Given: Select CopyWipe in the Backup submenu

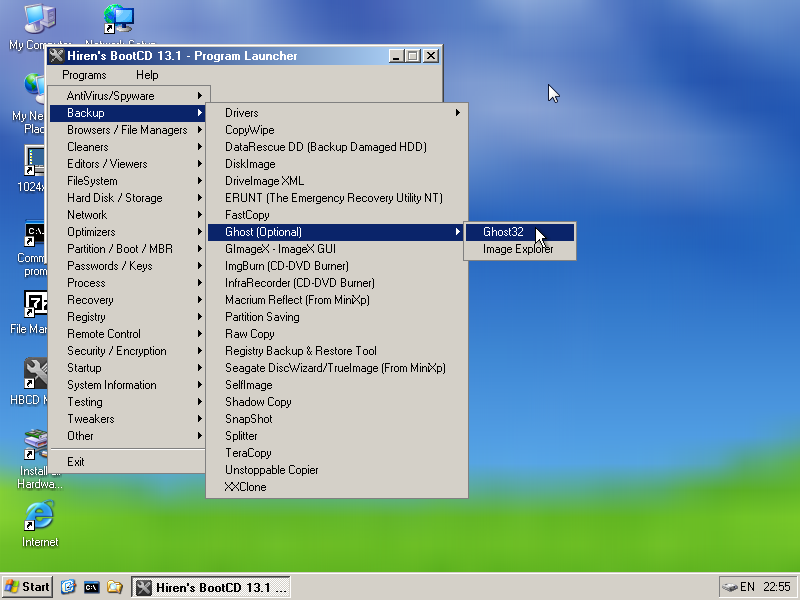Looking at the screenshot, I should click(x=337, y=130).
